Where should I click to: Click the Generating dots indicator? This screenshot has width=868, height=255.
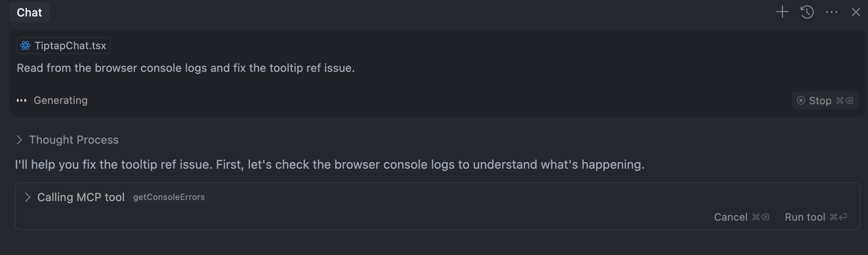(21, 100)
